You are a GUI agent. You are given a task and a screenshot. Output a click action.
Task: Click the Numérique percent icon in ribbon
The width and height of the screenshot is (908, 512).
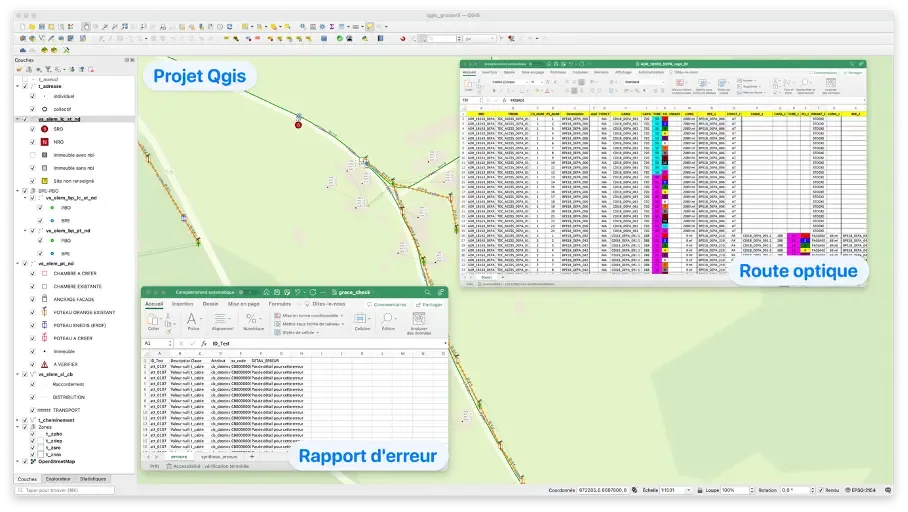[x=252, y=321]
